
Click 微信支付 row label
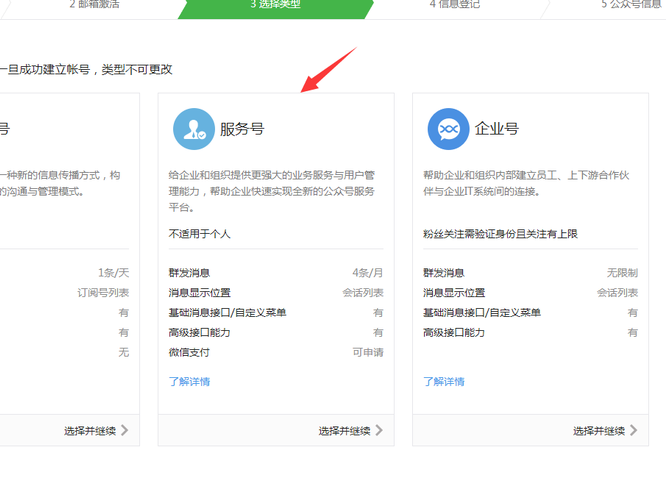(189, 352)
